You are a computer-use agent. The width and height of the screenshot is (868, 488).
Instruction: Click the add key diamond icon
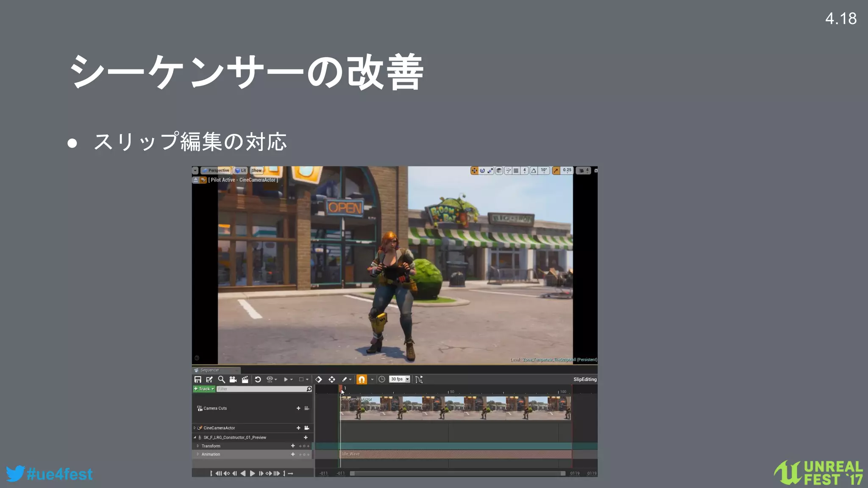(319, 380)
